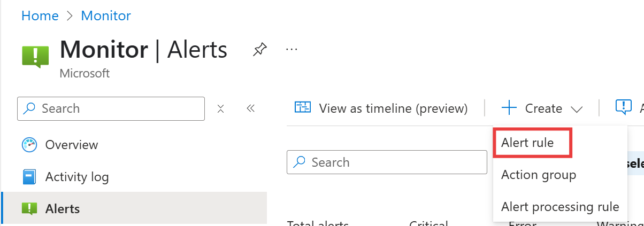This screenshot has height=226, width=644.
Task: Clear sidebar search with the X icon
Action: (220, 108)
